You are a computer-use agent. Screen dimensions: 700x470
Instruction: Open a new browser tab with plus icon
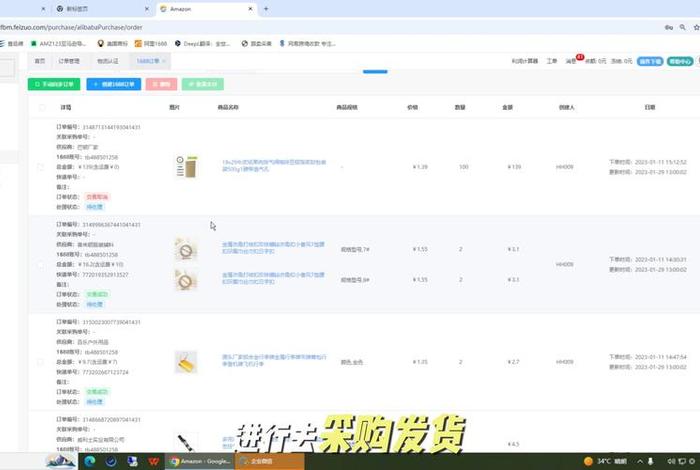(266, 9)
